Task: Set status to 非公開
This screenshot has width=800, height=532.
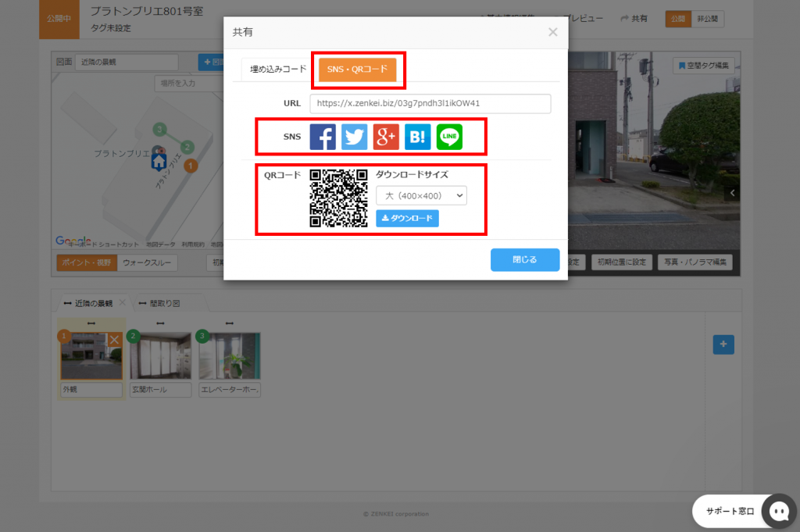Action: (x=707, y=19)
